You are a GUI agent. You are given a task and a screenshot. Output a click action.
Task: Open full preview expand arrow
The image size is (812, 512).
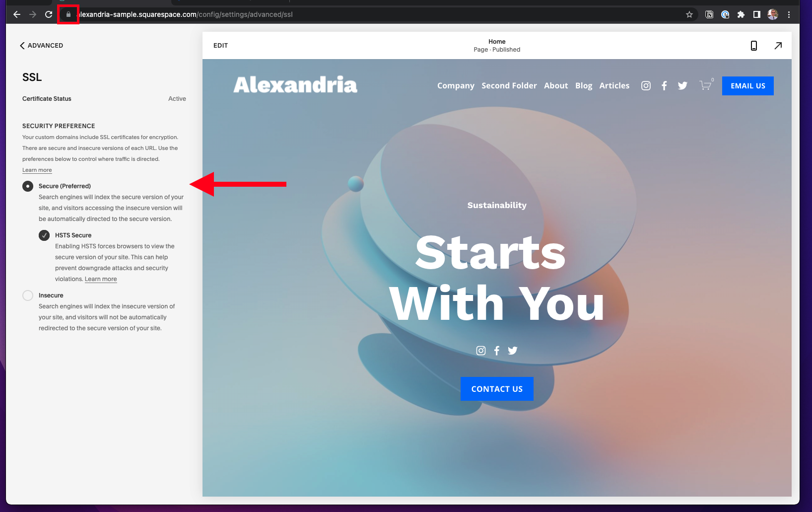778,46
